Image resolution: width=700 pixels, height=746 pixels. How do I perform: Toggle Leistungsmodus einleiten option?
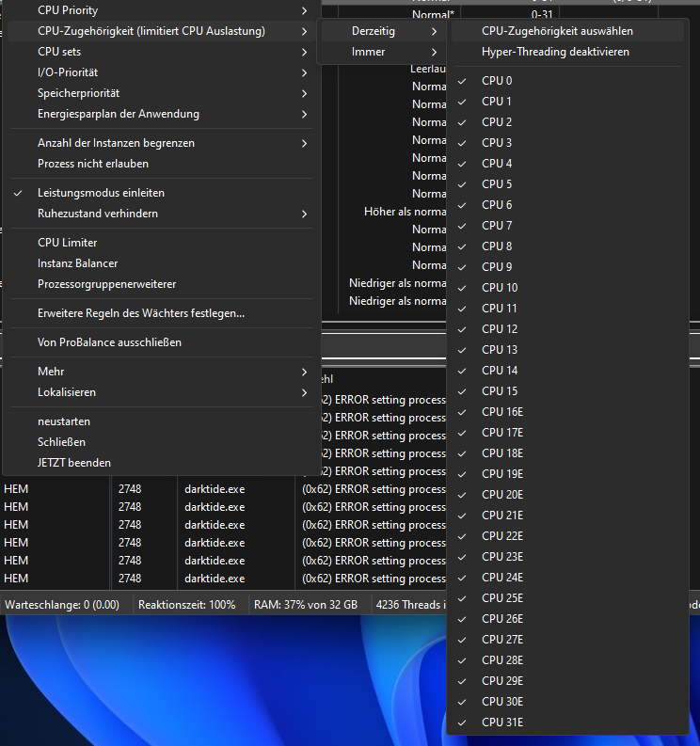pyautogui.click(x=161, y=193)
